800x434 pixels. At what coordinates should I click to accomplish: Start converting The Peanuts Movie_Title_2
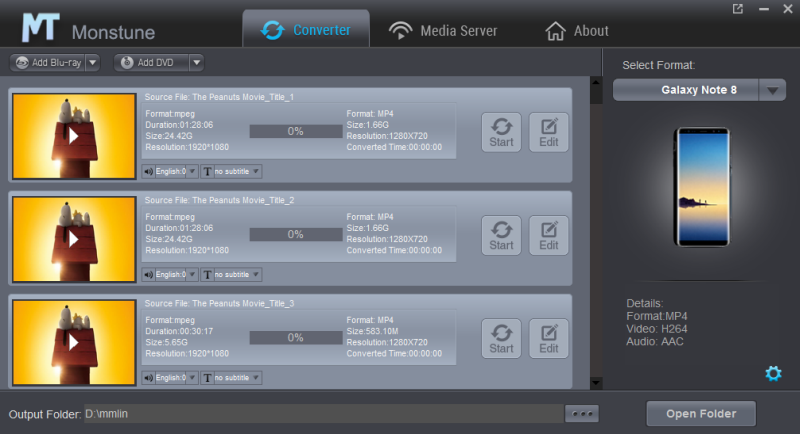501,235
